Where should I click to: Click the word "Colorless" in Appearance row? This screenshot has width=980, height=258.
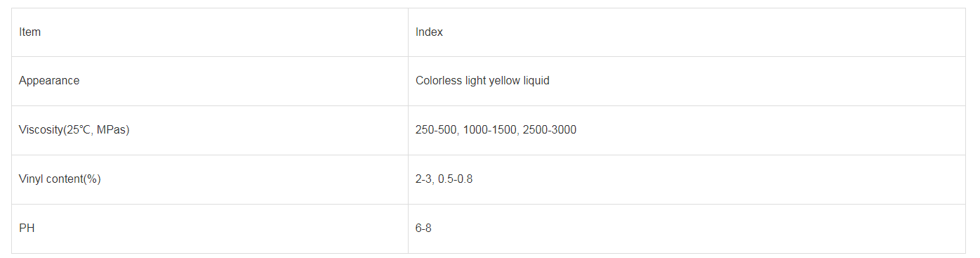click(x=439, y=81)
